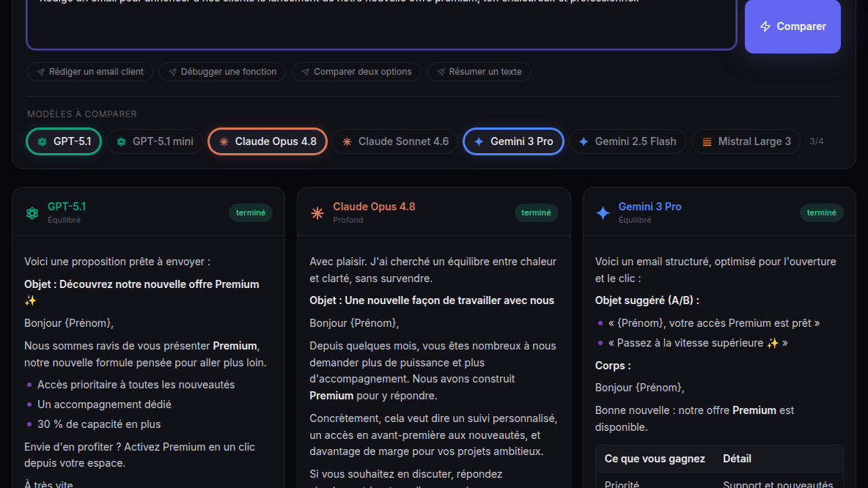Click 'Bonne nouvelle : notre offre Premium' paragraph
The image size is (868, 488).
pyautogui.click(x=695, y=419)
